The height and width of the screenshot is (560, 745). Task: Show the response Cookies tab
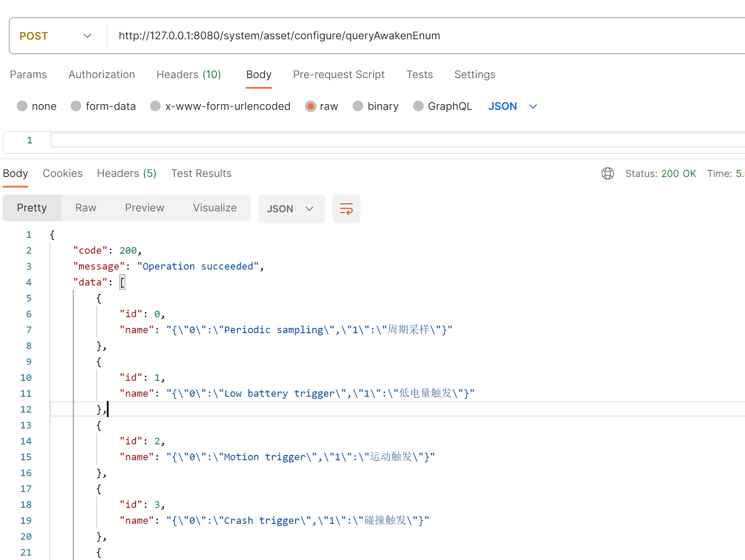62,173
